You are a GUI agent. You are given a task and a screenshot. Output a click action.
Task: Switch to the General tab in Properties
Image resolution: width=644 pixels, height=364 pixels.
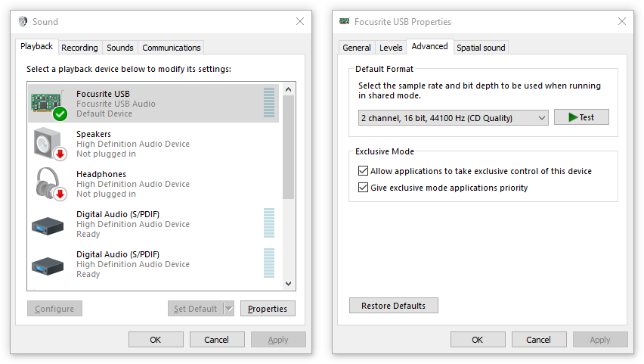pyautogui.click(x=357, y=48)
